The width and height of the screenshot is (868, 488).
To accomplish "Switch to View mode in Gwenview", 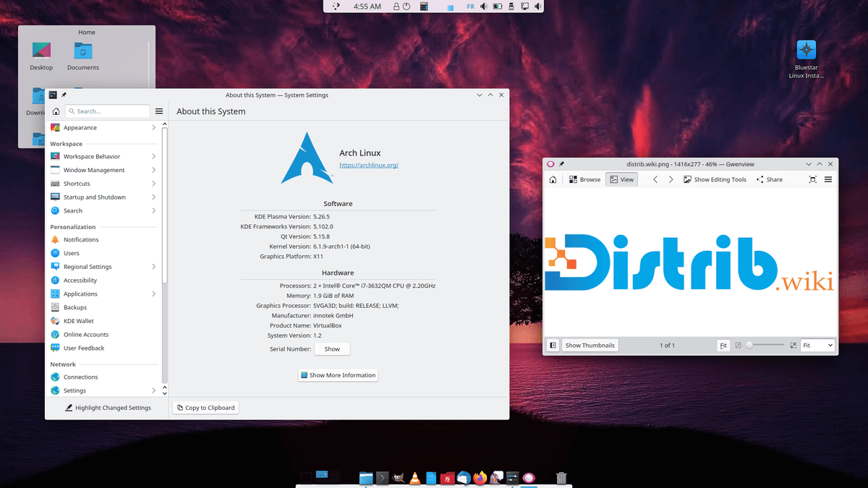I will (x=621, y=179).
